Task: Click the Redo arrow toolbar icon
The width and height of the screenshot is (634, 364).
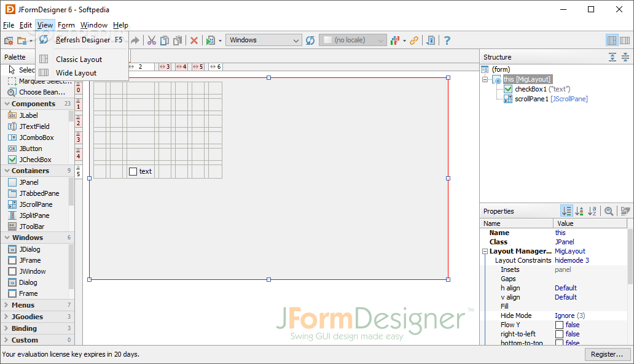Action: (x=135, y=41)
